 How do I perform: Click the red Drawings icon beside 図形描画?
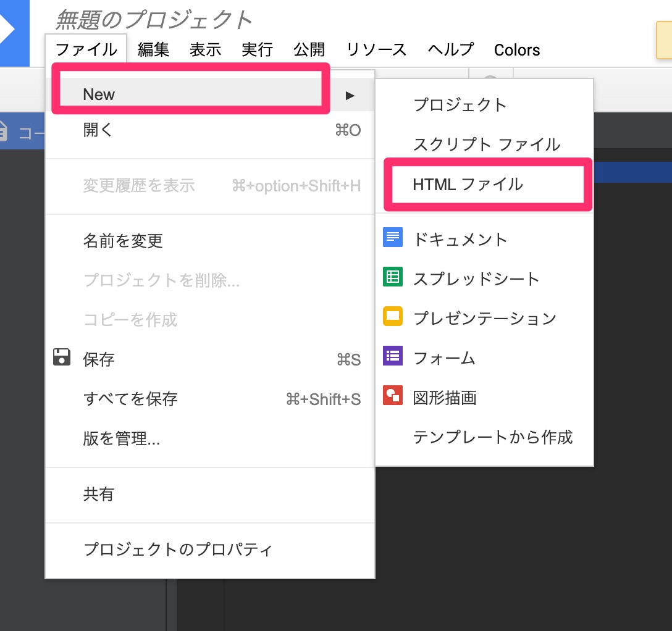(393, 396)
